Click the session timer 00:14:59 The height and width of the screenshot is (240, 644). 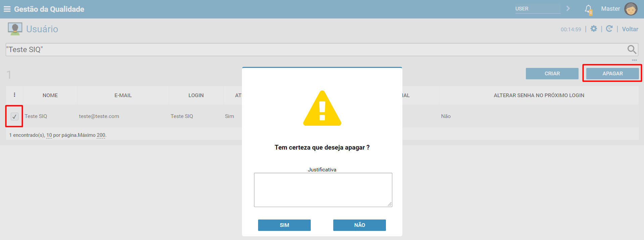click(x=571, y=30)
